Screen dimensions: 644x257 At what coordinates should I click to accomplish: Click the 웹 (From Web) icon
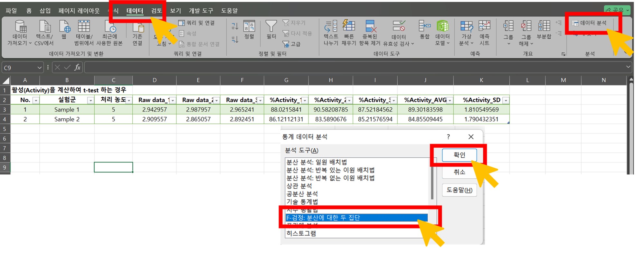64,29
